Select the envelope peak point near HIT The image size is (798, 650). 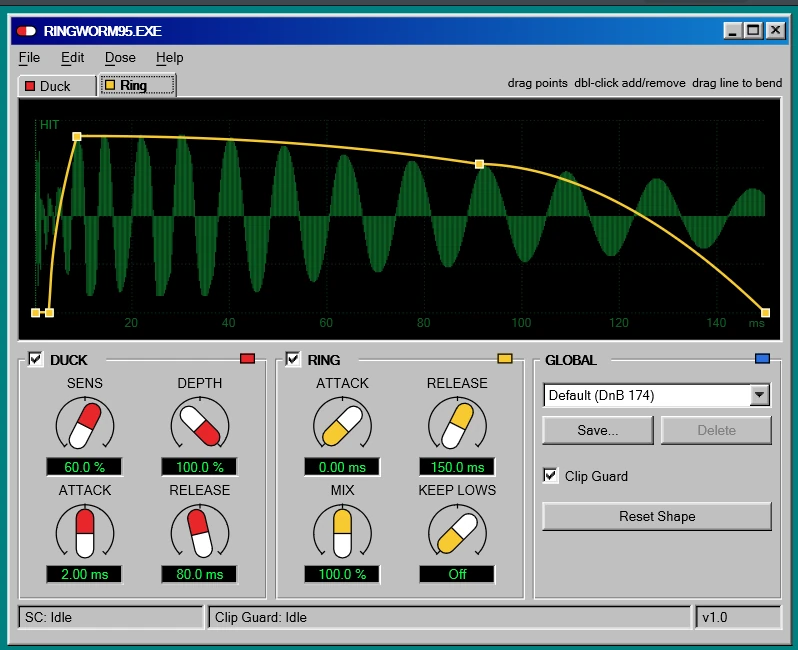[77, 136]
